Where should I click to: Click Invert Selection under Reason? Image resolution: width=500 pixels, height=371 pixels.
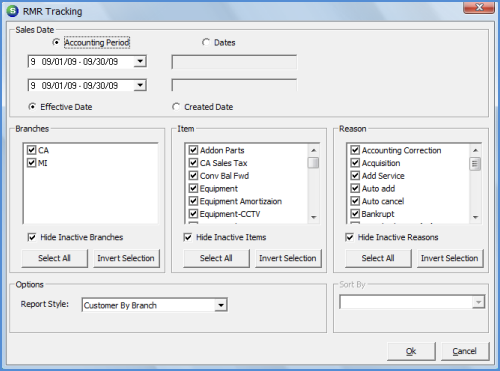click(450, 258)
